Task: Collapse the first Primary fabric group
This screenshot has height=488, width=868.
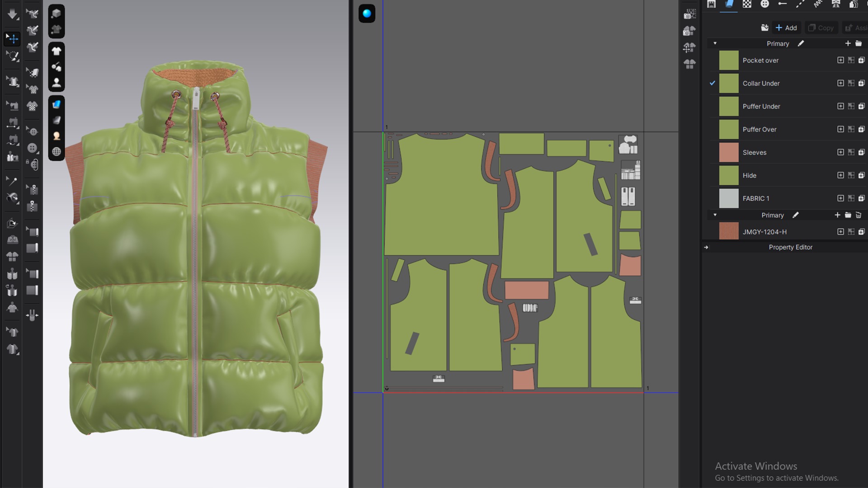Action: coord(715,43)
